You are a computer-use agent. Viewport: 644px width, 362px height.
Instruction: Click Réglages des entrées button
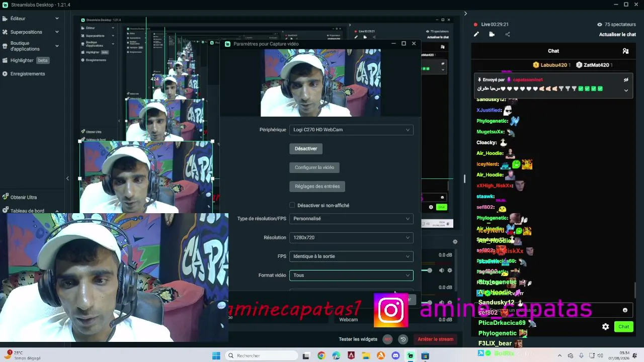(x=317, y=187)
